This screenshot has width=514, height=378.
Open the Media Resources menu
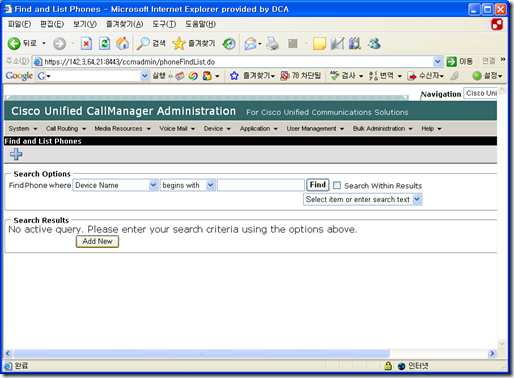coord(122,129)
